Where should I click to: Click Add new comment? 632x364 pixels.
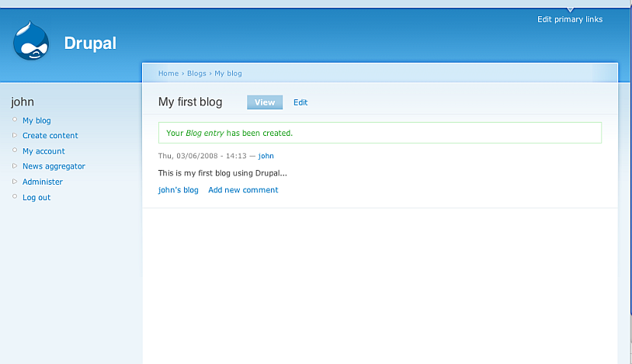(243, 190)
